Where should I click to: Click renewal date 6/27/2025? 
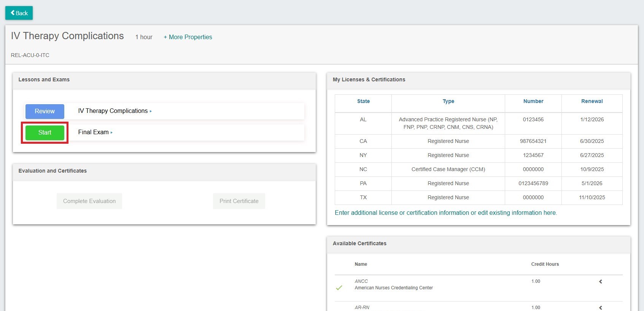click(592, 155)
